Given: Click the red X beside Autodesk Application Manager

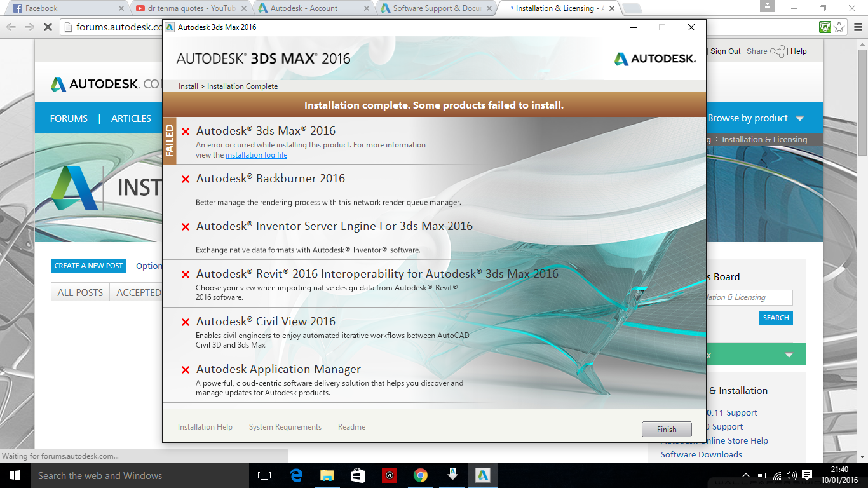Looking at the screenshot, I should (x=186, y=370).
